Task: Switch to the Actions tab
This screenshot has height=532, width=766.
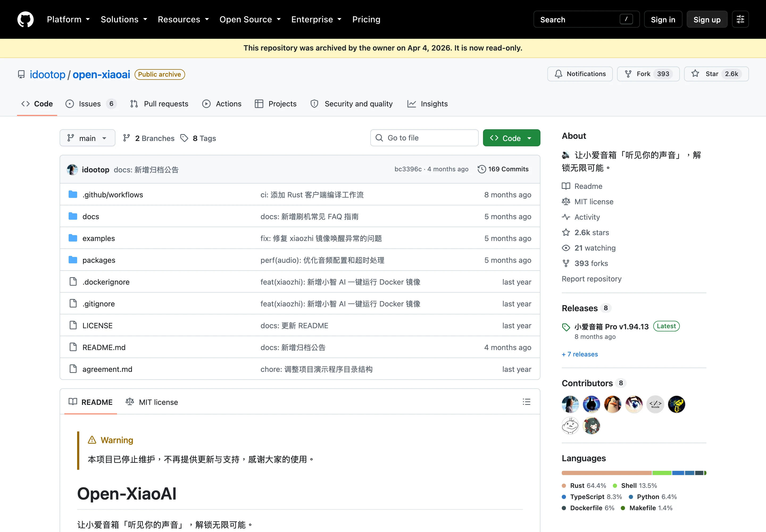Action: tap(222, 104)
